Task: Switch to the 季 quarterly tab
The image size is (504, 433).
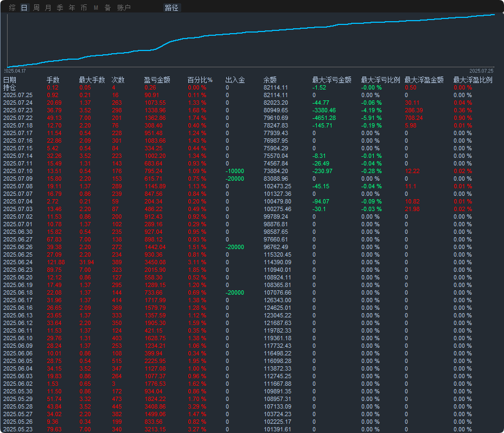Action: tap(60, 8)
